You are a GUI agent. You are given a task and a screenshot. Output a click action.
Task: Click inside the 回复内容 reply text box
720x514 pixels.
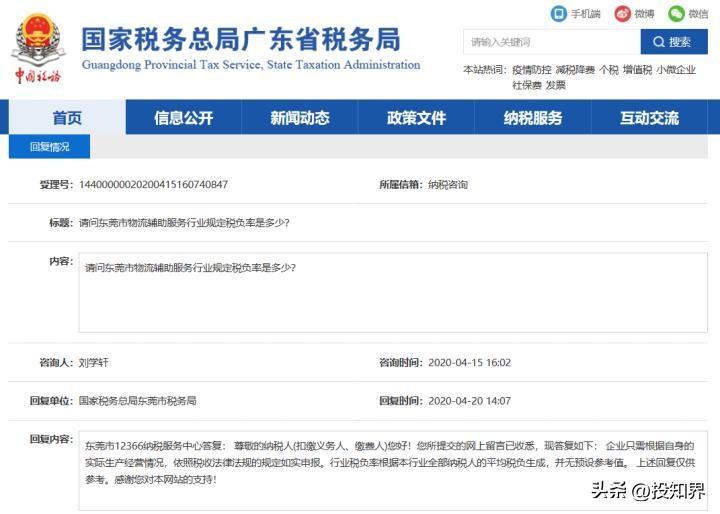click(393, 470)
